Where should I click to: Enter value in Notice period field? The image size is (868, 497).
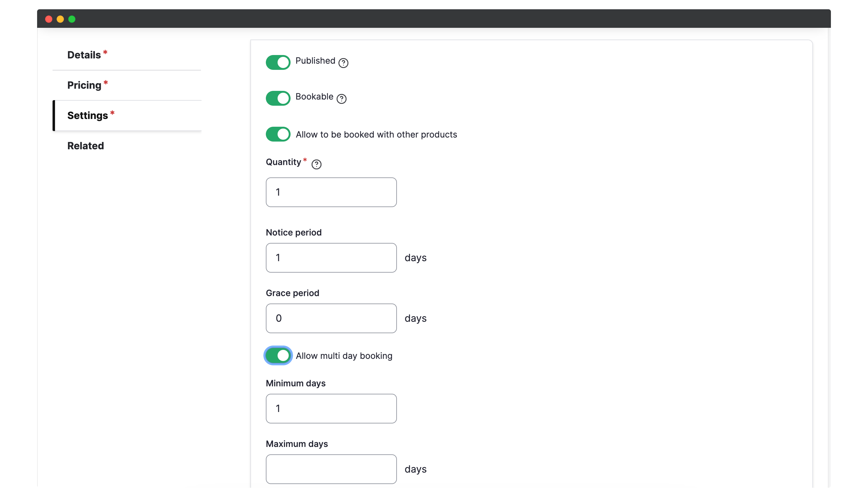[x=331, y=257]
